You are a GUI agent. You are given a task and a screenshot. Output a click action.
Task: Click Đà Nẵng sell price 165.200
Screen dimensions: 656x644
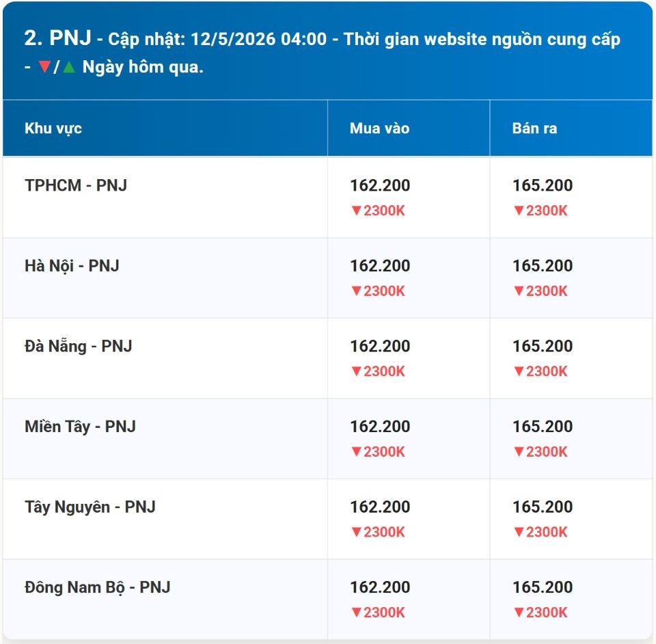[543, 346]
